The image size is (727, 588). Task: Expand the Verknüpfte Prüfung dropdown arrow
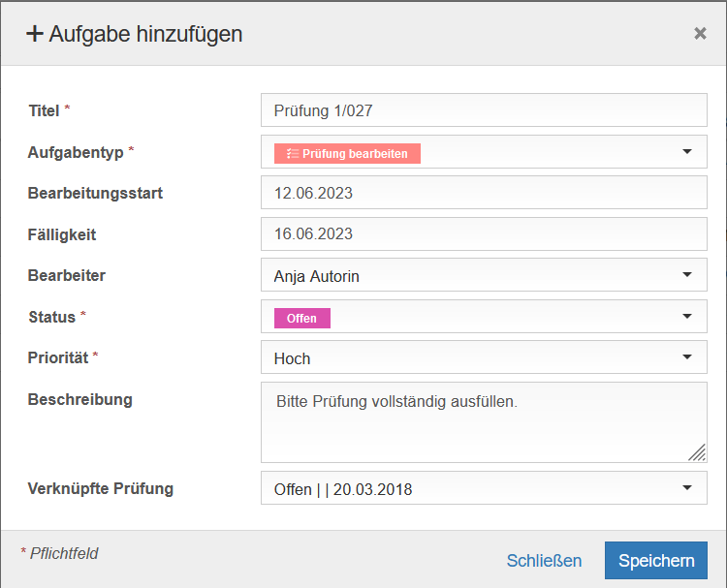pyautogui.click(x=687, y=487)
